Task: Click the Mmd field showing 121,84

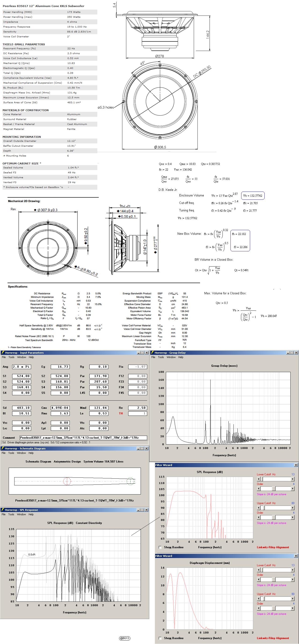Action: tap(99, 408)
